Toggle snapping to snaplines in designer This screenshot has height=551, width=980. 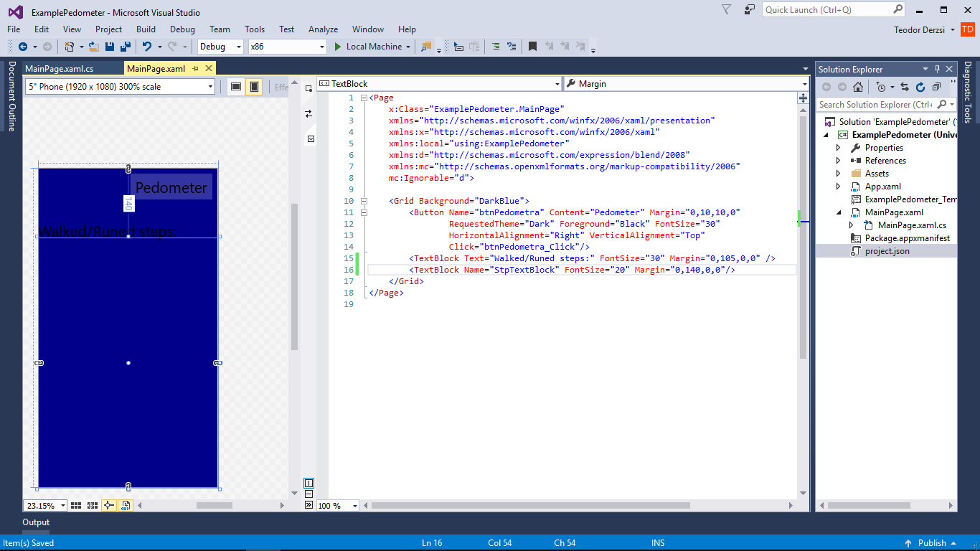pos(108,505)
